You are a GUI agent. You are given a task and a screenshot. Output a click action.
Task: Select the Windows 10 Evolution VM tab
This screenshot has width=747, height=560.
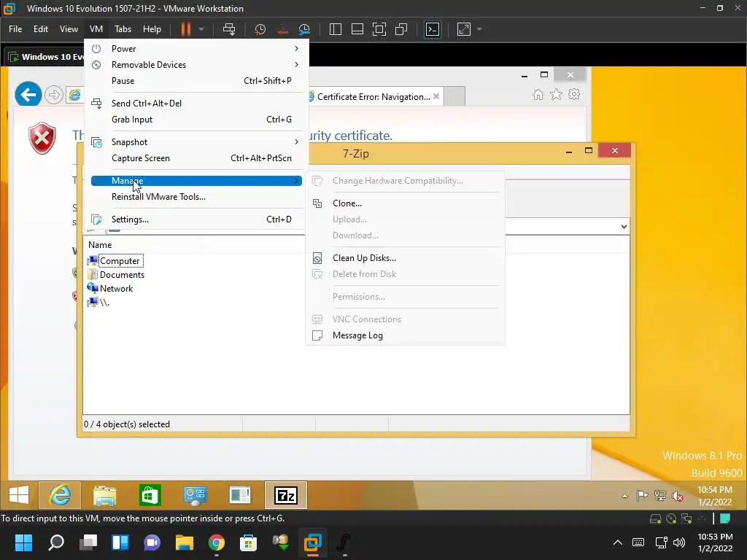click(46, 57)
